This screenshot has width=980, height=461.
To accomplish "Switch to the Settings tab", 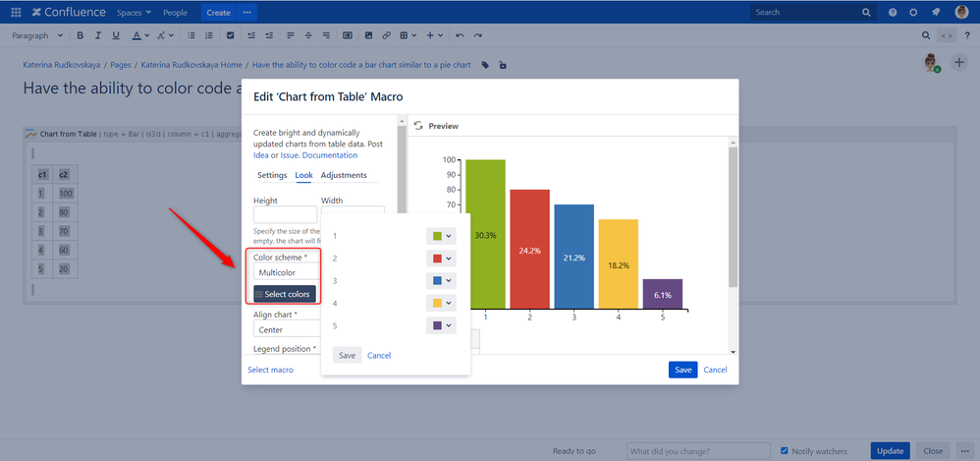I will point(272,175).
